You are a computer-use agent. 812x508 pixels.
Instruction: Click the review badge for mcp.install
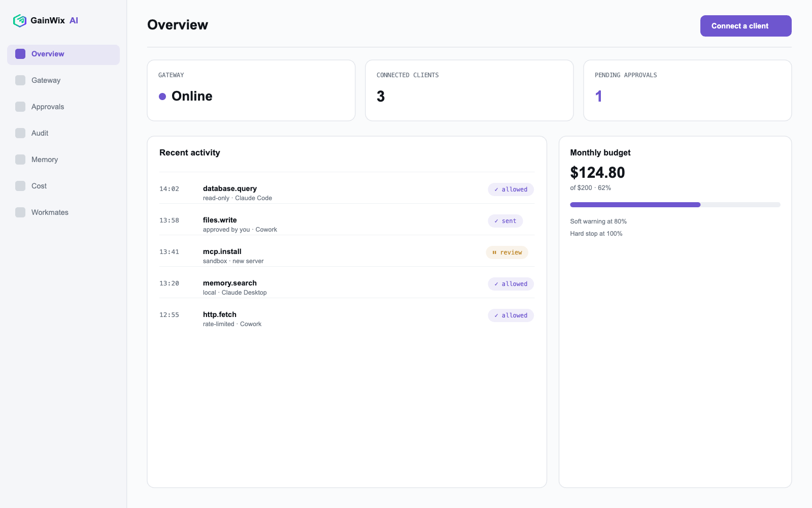(x=507, y=252)
